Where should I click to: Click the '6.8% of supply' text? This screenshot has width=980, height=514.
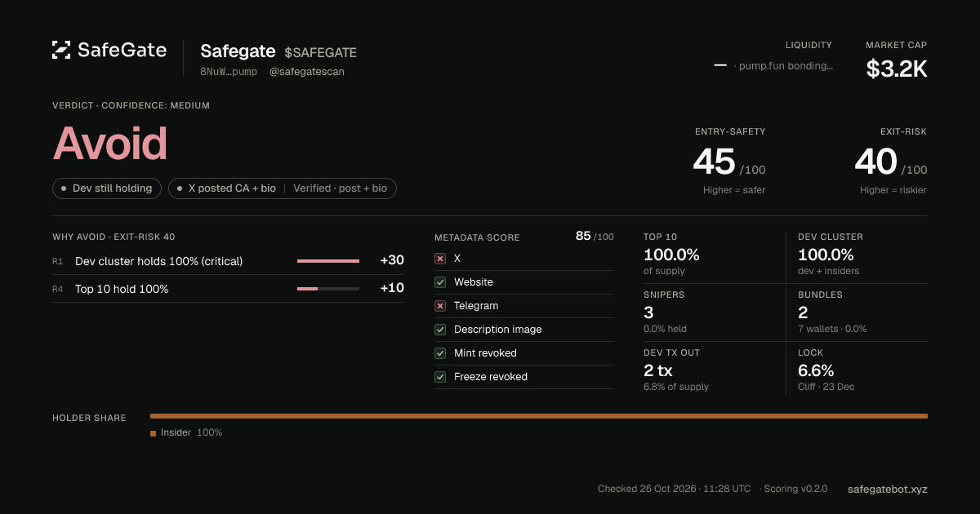coord(676,387)
